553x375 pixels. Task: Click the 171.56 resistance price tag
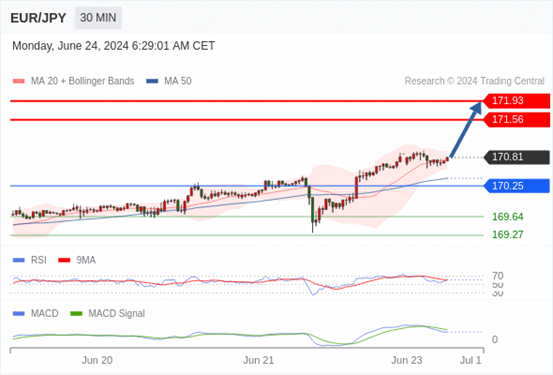(x=516, y=120)
